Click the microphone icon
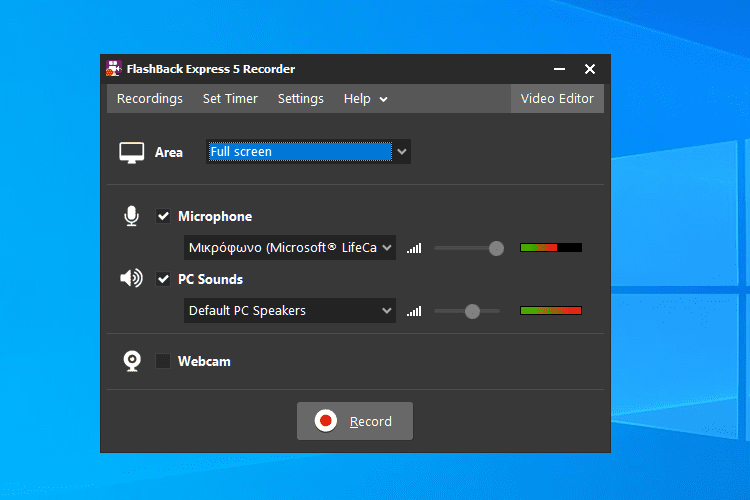Viewport: 750px width, 500px height. point(132,216)
